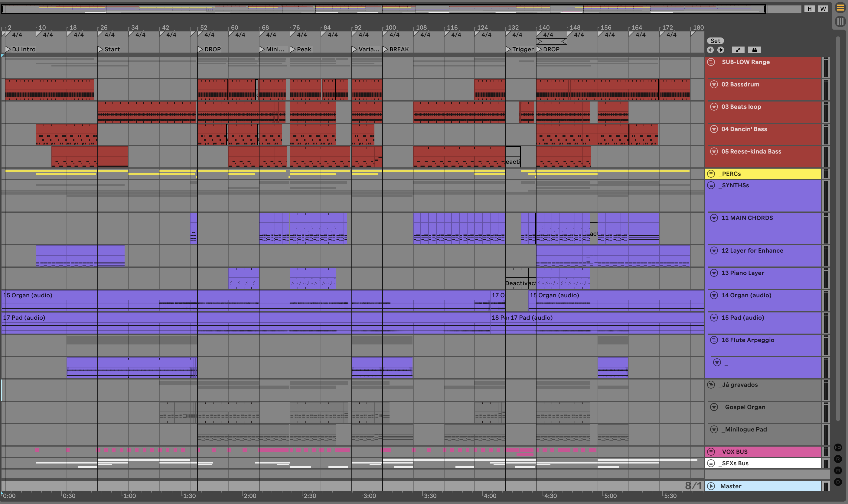Screen dimensions: 848x504
Task: Unfold the _PERCs group track
Action: 711,174
